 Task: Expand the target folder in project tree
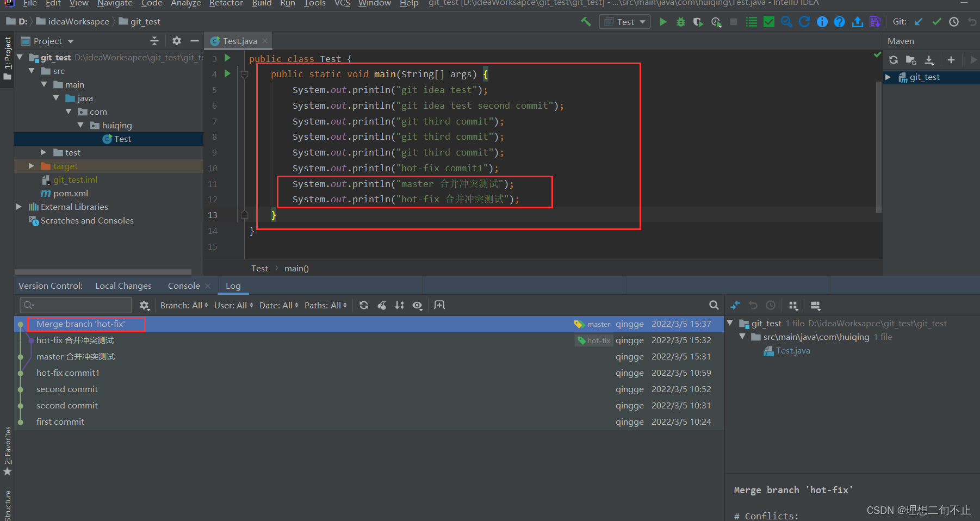tap(32, 166)
